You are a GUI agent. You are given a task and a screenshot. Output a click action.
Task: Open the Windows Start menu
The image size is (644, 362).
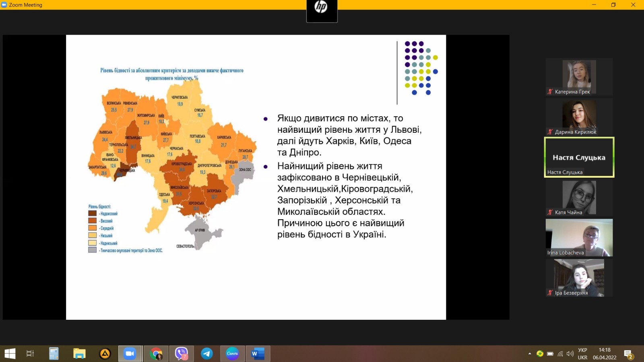pyautogui.click(x=10, y=354)
